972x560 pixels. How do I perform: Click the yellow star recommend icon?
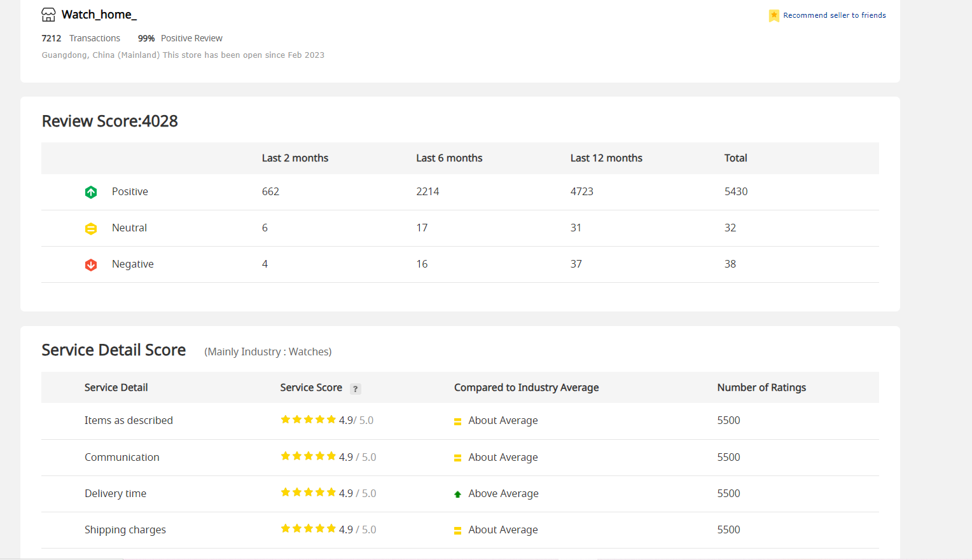774,15
